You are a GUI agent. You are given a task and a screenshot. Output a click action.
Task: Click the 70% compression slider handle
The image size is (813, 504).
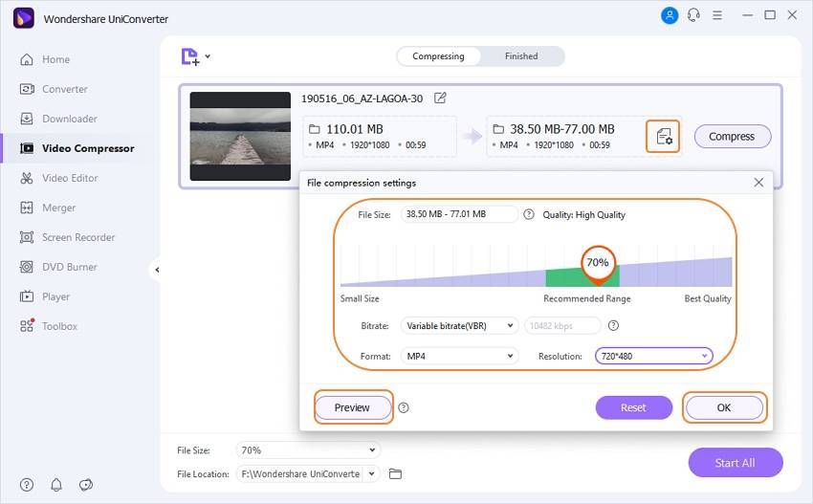[598, 265]
